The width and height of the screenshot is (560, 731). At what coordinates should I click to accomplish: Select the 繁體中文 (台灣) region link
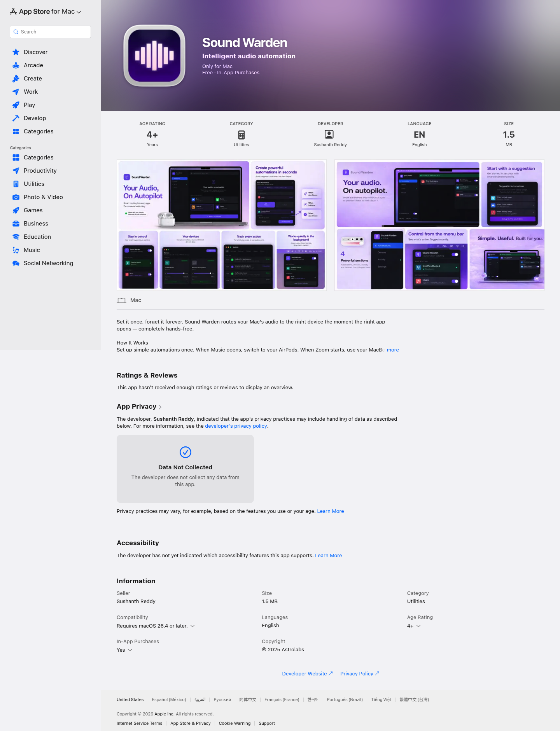point(414,700)
